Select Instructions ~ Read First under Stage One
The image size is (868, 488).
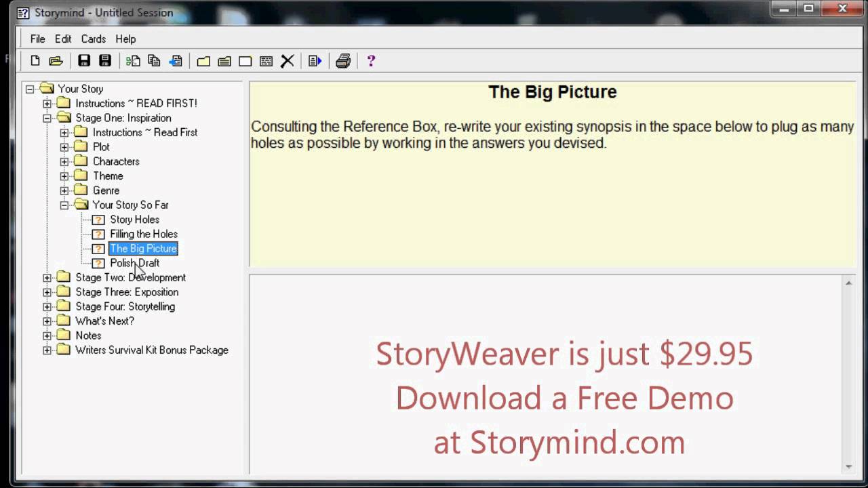145,132
